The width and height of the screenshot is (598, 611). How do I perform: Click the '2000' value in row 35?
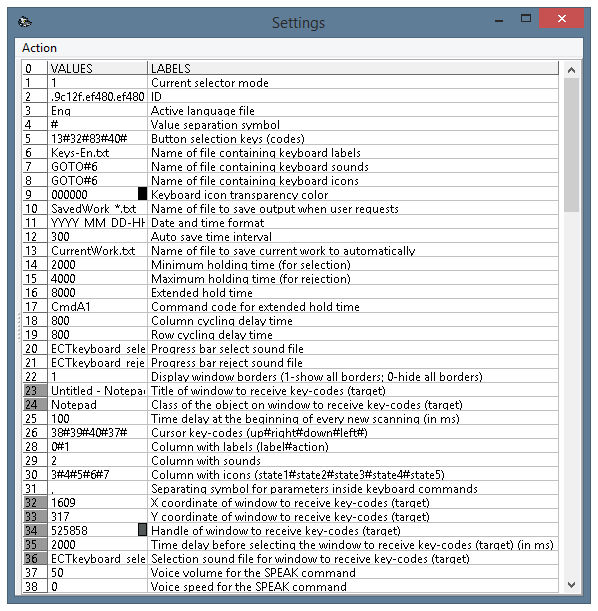pos(97,544)
